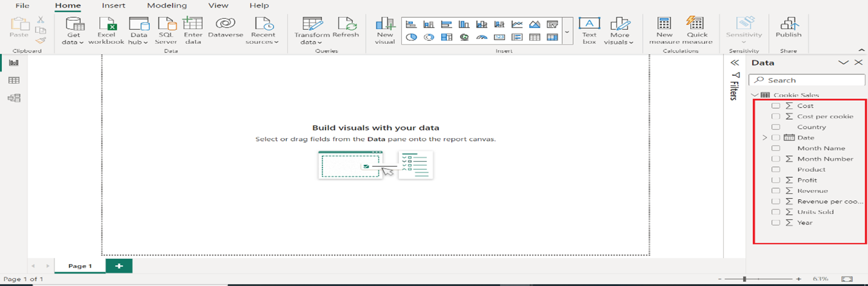
Task: Close the Data pane
Action: (x=858, y=62)
